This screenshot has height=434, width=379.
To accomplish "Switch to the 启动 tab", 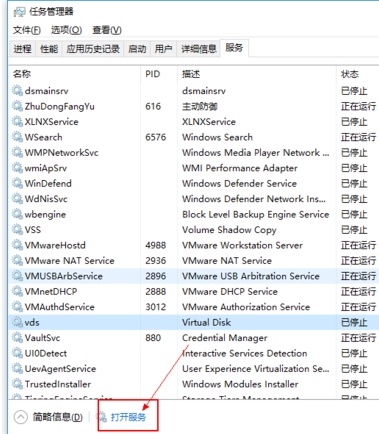I will tap(137, 49).
